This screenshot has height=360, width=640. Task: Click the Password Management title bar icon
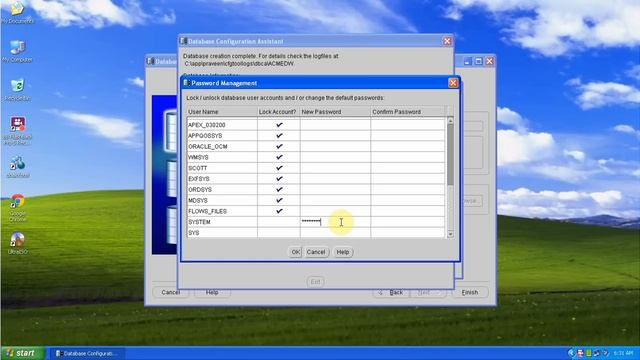(186, 83)
